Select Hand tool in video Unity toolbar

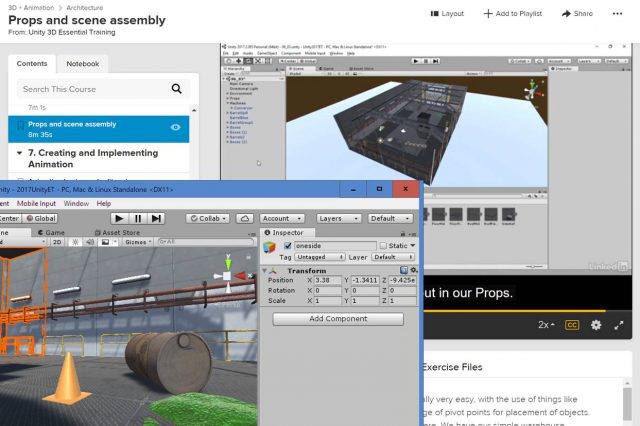tap(229, 61)
